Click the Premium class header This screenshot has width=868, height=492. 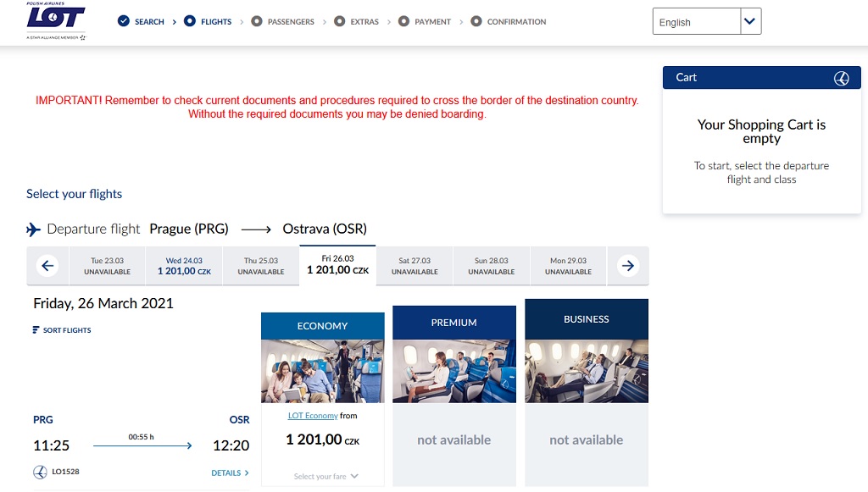click(x=454, y=323)
